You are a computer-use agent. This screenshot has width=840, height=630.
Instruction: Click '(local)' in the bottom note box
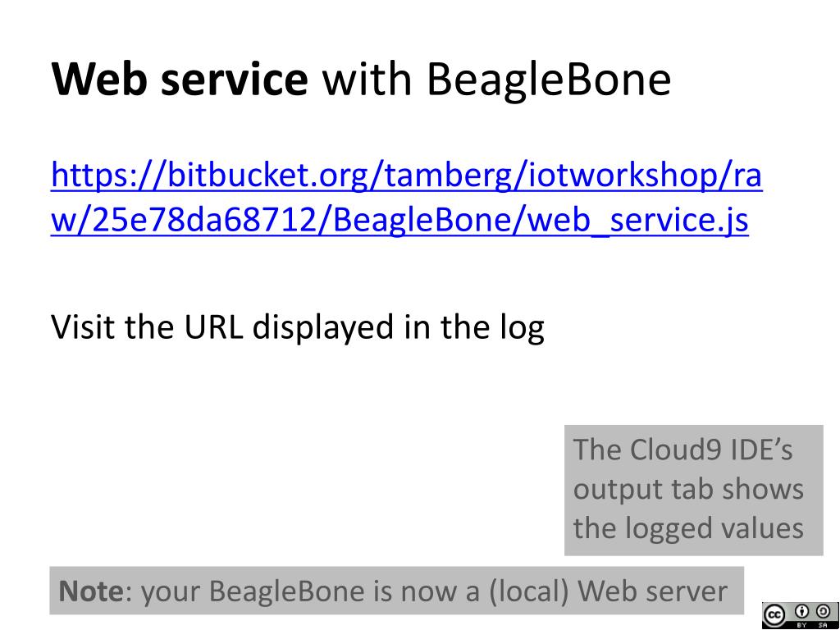528,591
